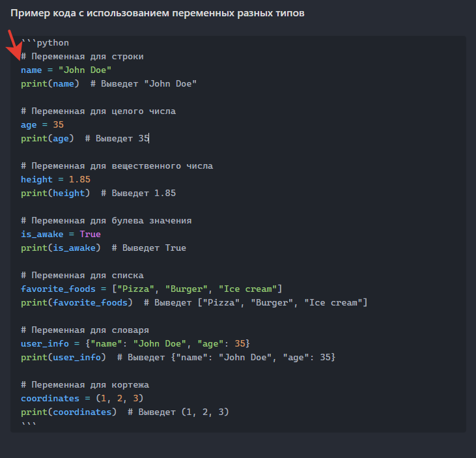This screenshot has height=458, width=476.
Task: Click the ```python opening fence line
Action: (45, 43)
